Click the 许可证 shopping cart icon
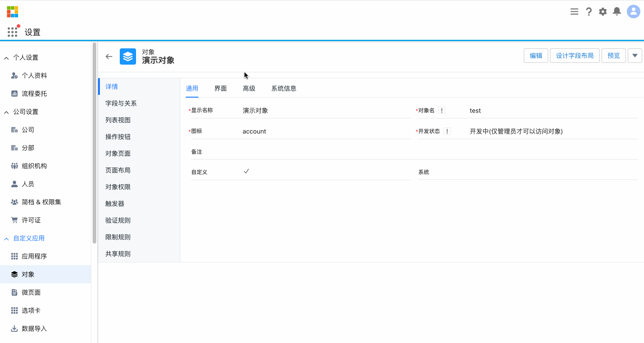 tap(15, 220)
